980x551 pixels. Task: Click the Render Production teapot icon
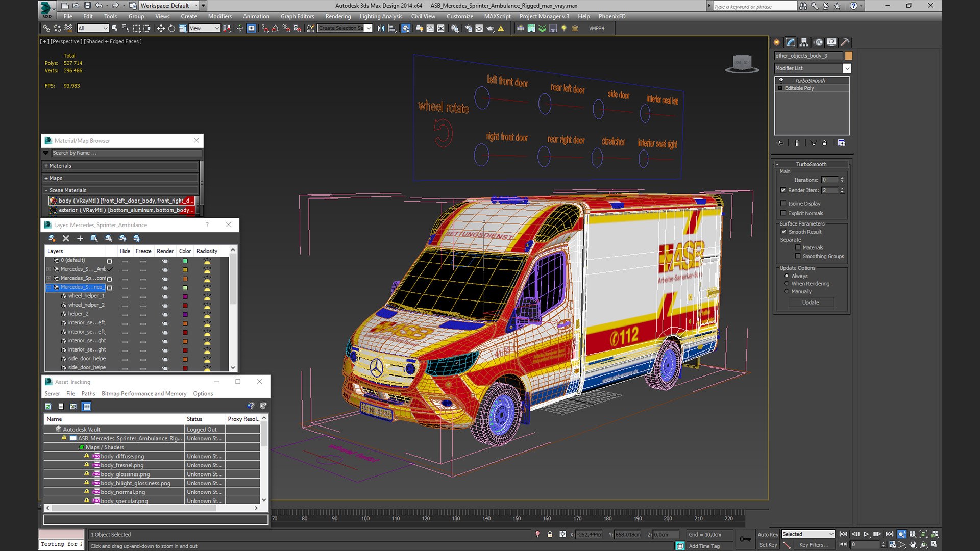click(490, 28)
